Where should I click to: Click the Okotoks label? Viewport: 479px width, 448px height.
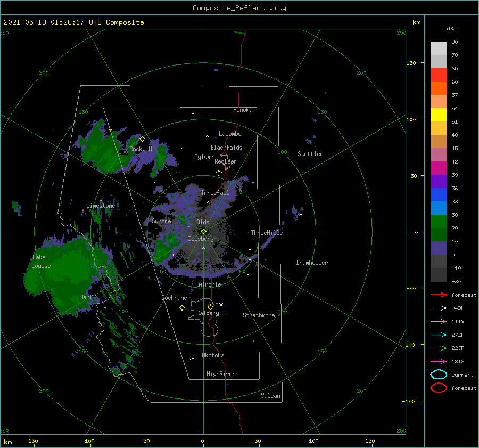click(x=213, y=355)
